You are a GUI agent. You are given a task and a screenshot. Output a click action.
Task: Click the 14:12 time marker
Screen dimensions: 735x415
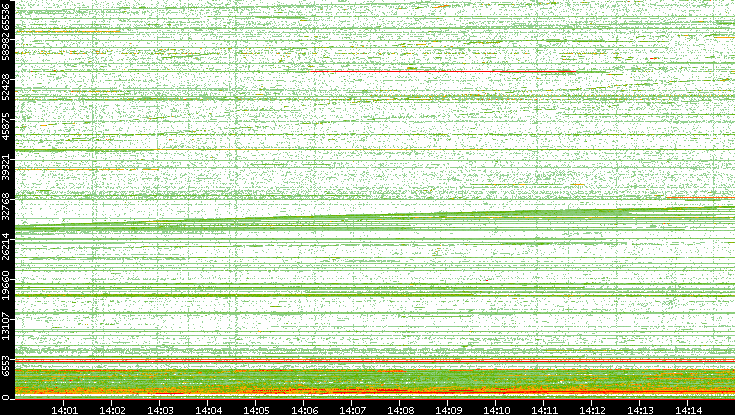click(593, 409)
